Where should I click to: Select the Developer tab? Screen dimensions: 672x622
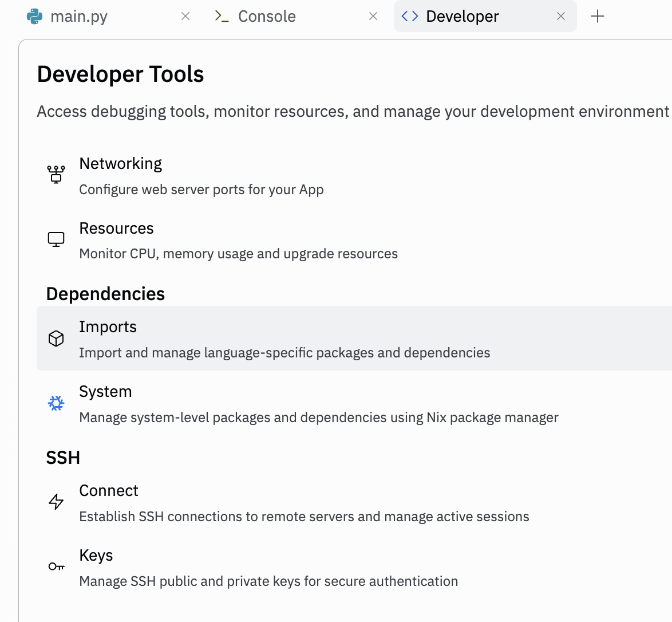point(463,17)
